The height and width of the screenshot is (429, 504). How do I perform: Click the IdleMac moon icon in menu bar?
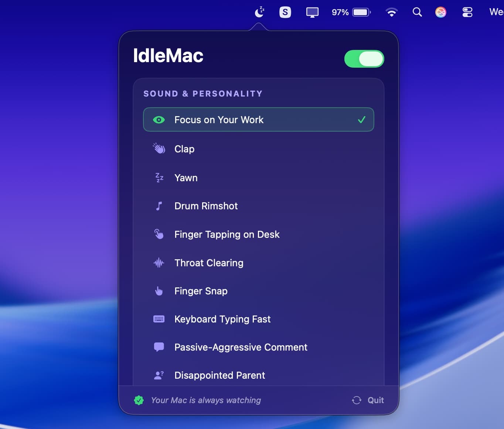[260, 12]
